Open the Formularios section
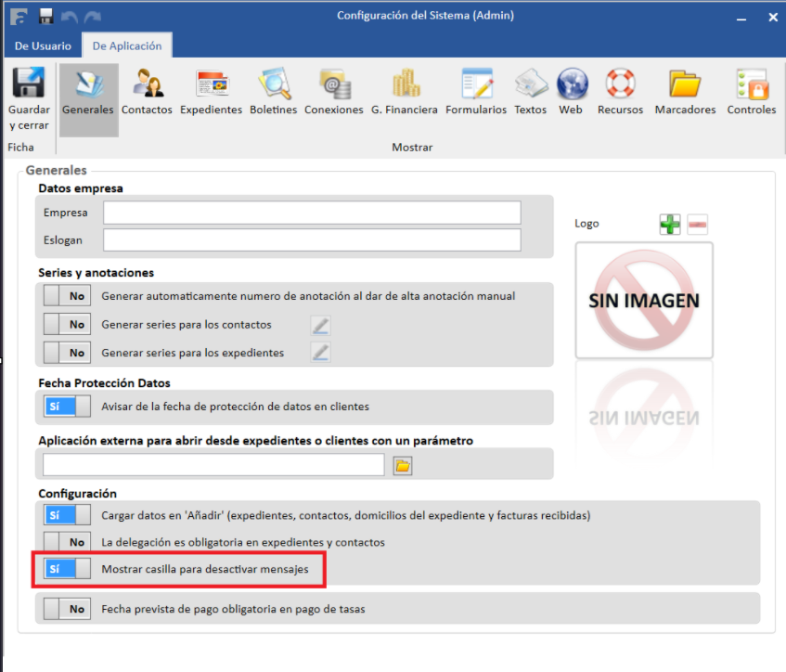This screenshot has width=786, height=672. click(476, 93)
